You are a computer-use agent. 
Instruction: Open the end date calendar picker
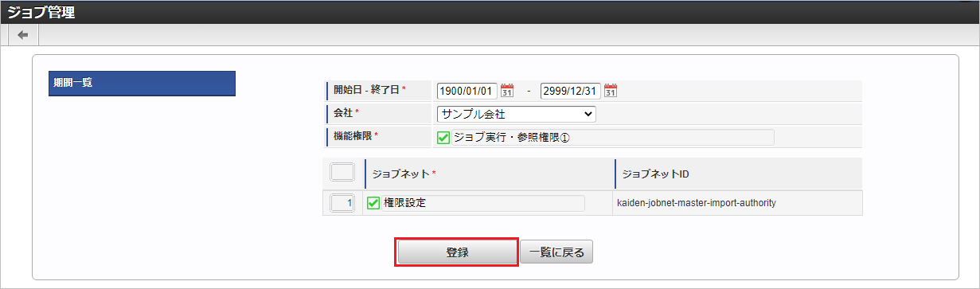tap(611, 91)
